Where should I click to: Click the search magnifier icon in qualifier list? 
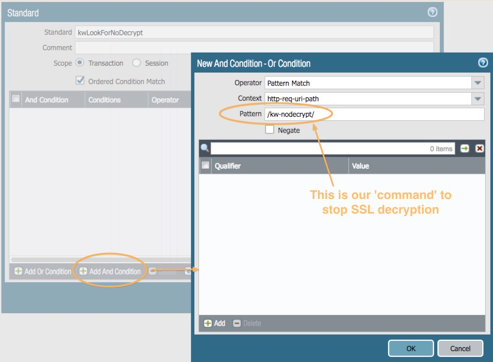[x=205, y=148]
